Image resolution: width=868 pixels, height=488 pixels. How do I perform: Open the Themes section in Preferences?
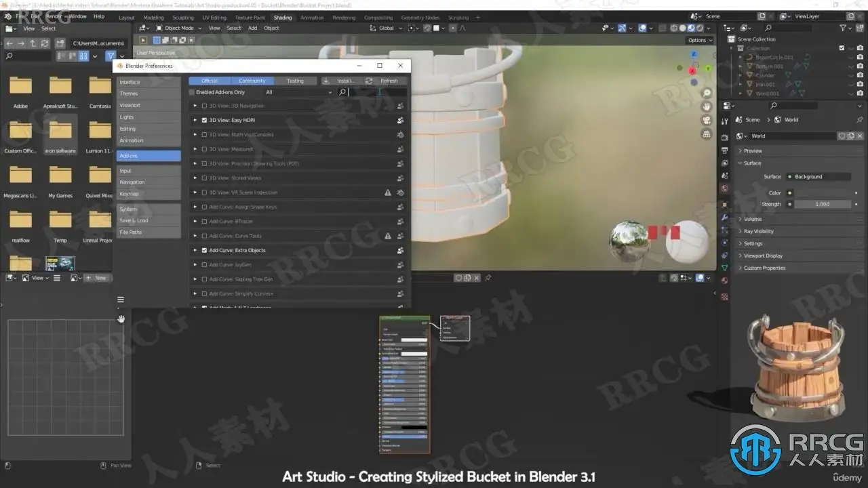click(x=149, y=94)
